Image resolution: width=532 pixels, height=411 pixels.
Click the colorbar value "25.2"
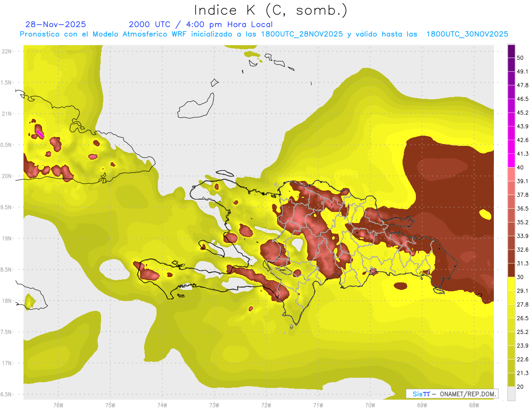(523, 332)
